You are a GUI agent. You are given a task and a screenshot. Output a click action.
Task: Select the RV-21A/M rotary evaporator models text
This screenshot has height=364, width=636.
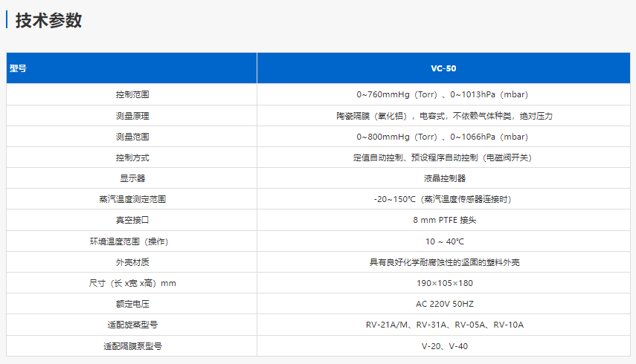(x=443, y=325)
